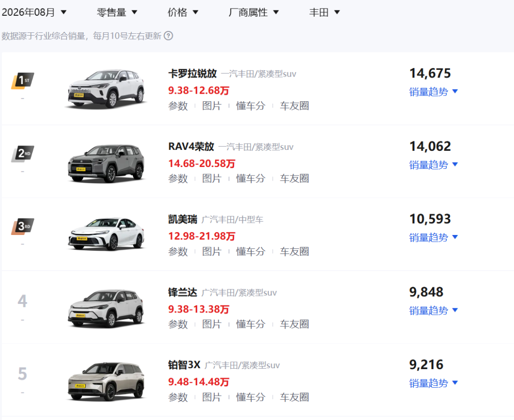Open 车友圈 for 卡罗拉锐放
514x420 pixels.
[x=295, y=106]
